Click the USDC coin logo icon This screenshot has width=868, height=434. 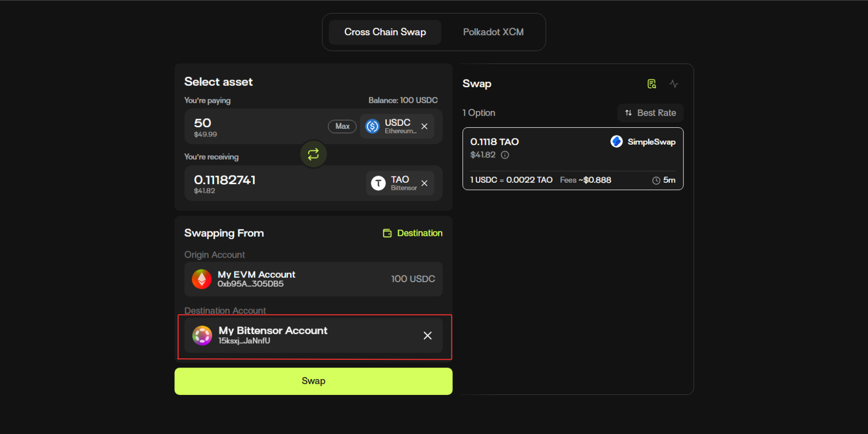click(372, 126)
